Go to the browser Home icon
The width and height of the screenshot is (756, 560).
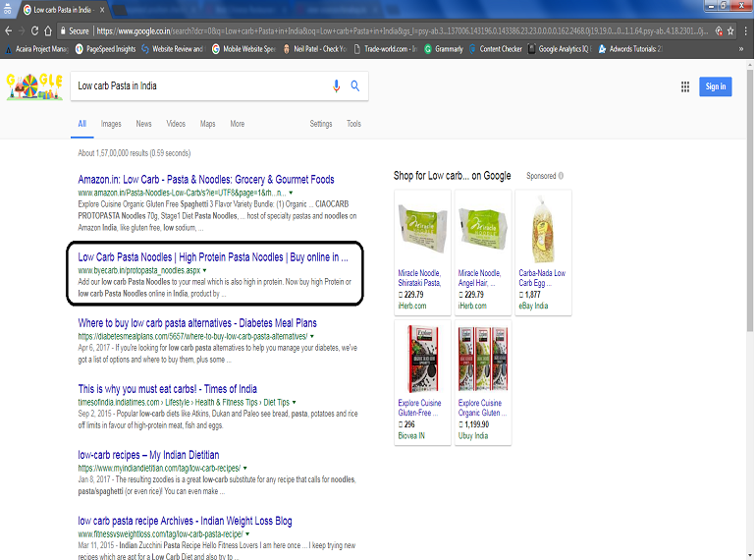pos(48,30)
